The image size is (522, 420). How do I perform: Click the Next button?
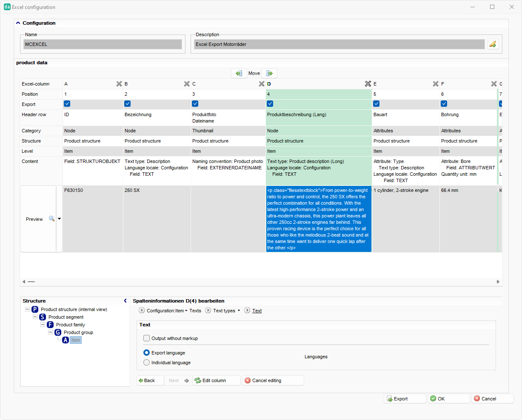pos(178,380)
